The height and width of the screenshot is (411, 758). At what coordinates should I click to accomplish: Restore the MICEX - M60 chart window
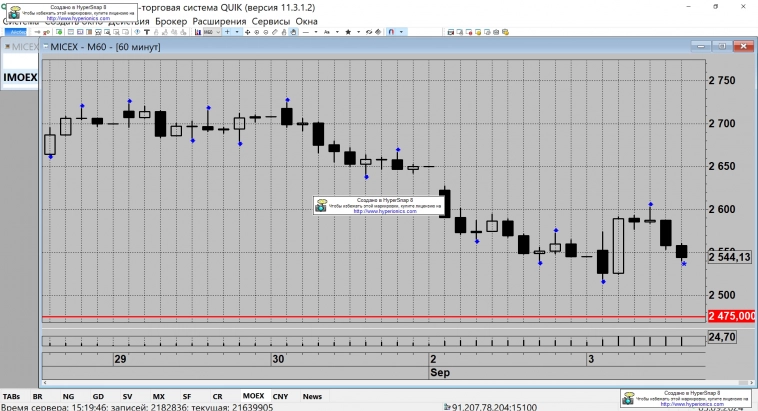pos(722,46)
